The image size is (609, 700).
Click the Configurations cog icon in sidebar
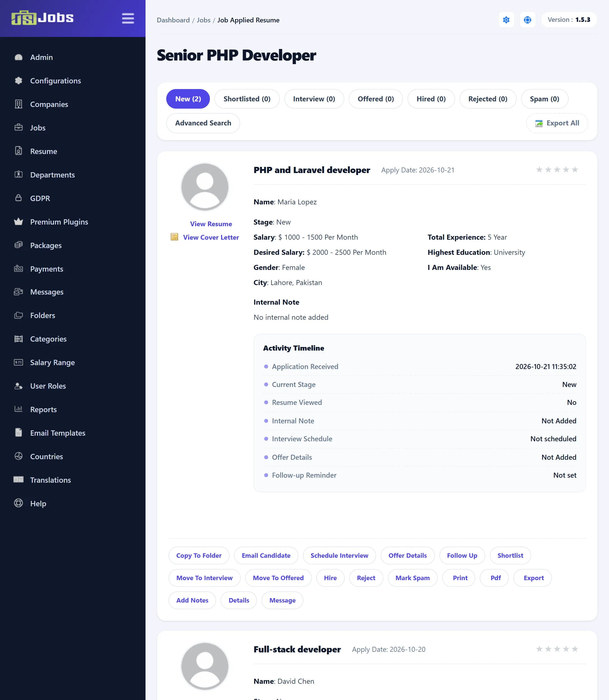coord(19,81)
